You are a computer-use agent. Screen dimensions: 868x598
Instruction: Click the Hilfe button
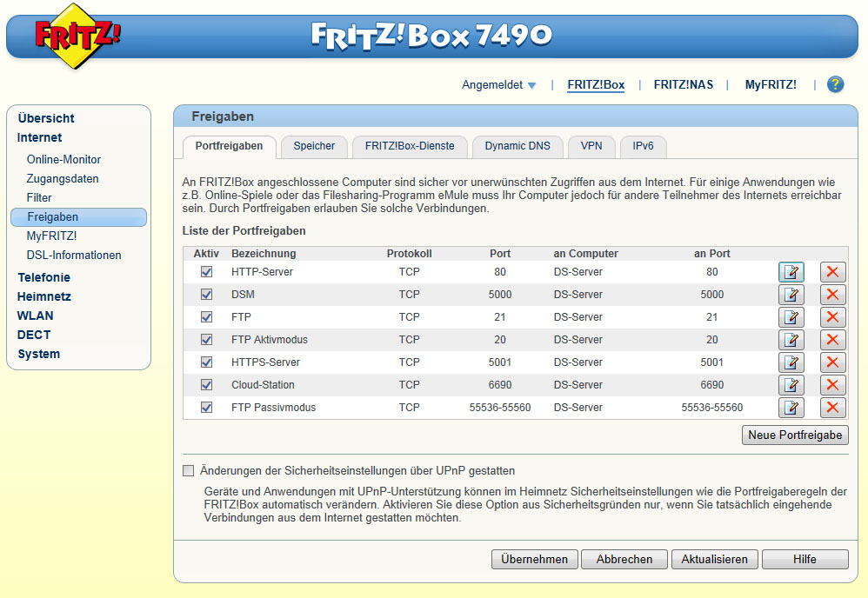pyautogui.click(x=805, y=559)
